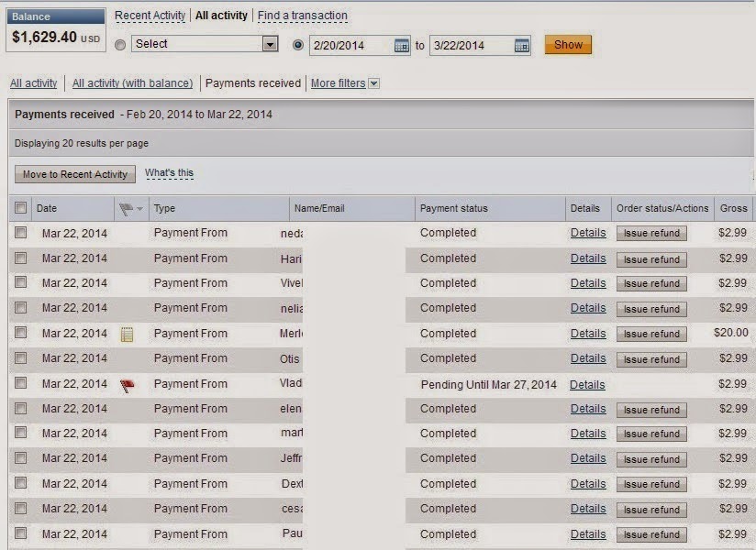The image size is (756, 550).
Task: Issue refund for Otis's $2.99 payment
Action: pyautogui.click(x=651, y=358)
